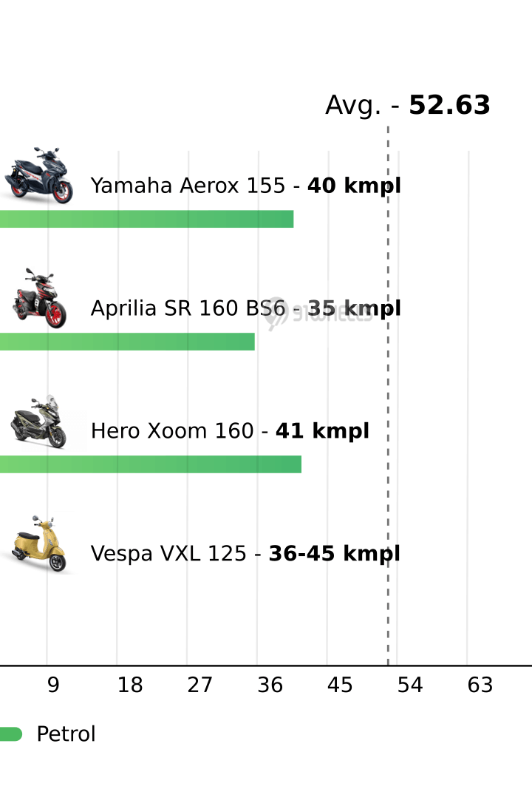
Task: Click the dashed average reference line
Action: [x=388, y=606]
